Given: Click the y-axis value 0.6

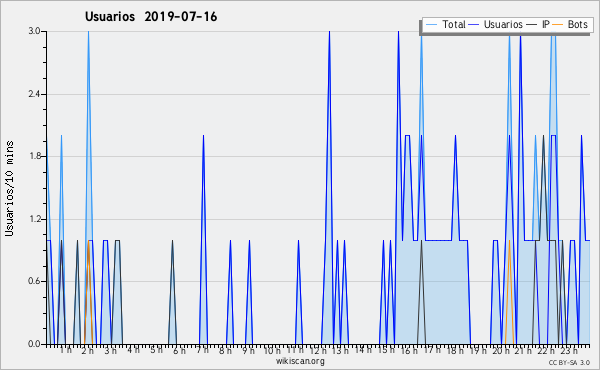Looking at the screenshot, I should (34, 282).
